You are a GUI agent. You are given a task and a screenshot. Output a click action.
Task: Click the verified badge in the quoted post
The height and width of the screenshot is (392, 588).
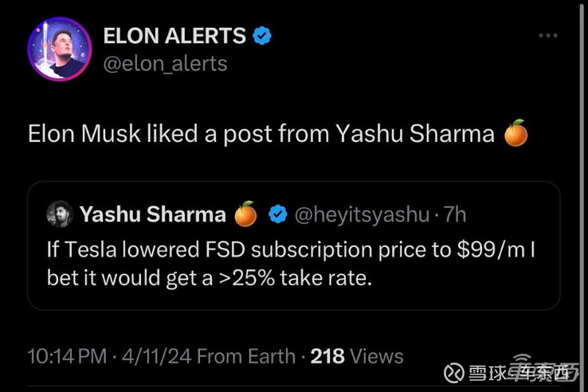point(276,214)
